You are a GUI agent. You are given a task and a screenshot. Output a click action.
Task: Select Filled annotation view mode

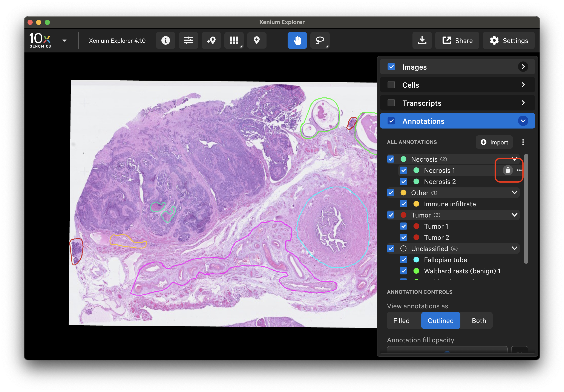pos(401,320)
